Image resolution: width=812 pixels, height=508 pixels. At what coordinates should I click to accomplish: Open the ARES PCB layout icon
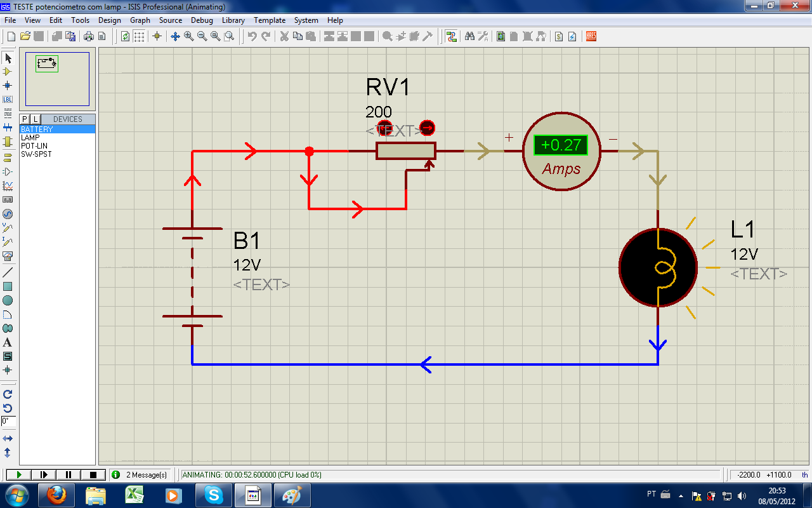(591, 37)
